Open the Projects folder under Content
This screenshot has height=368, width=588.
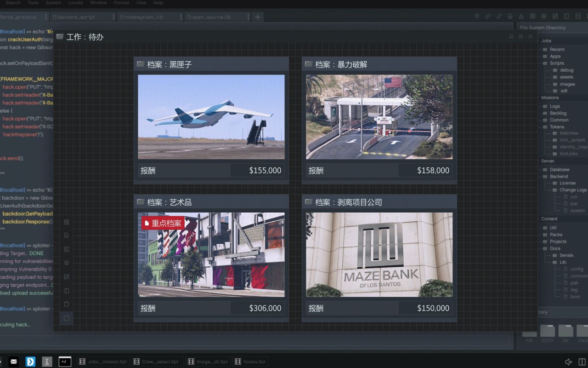[555, 241]
